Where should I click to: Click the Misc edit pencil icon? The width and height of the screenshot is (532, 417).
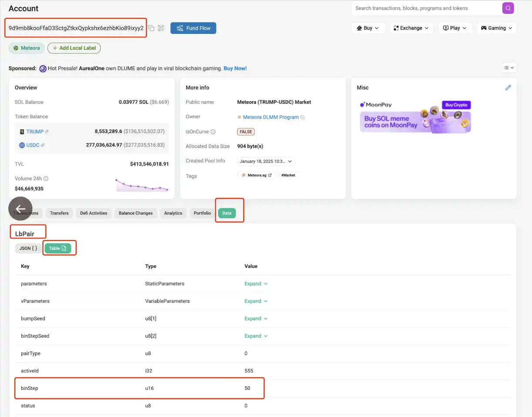click(508, 87)
